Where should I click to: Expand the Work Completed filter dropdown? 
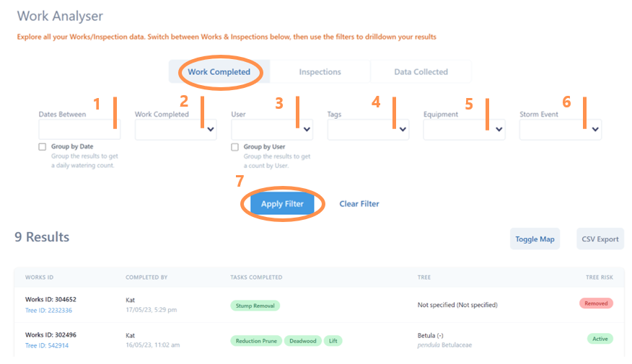click(x=175, y=130)
